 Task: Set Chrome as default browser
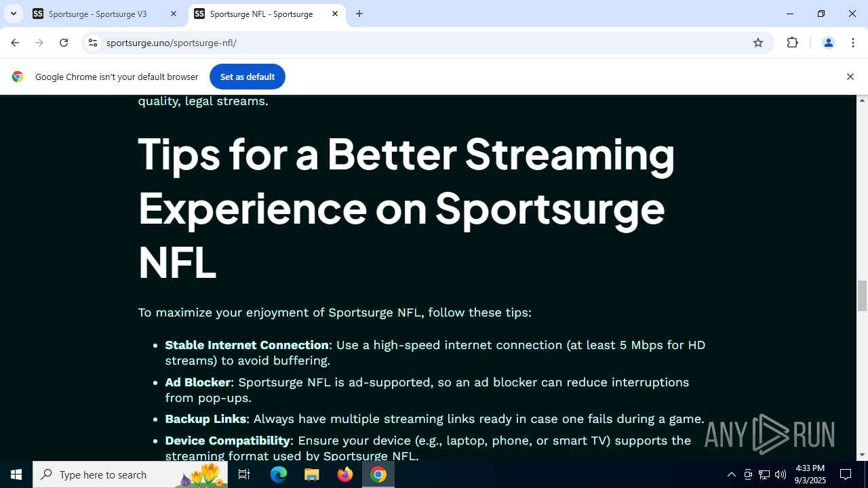(248, 77)
